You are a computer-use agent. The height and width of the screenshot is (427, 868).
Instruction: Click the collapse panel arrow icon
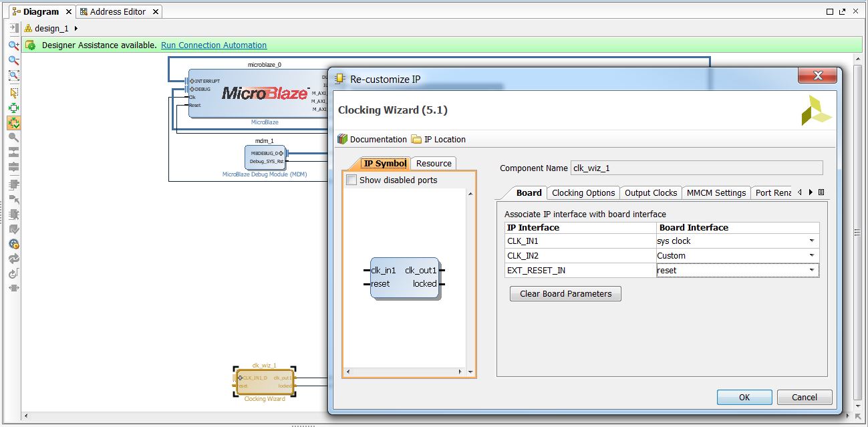(13, 28)
